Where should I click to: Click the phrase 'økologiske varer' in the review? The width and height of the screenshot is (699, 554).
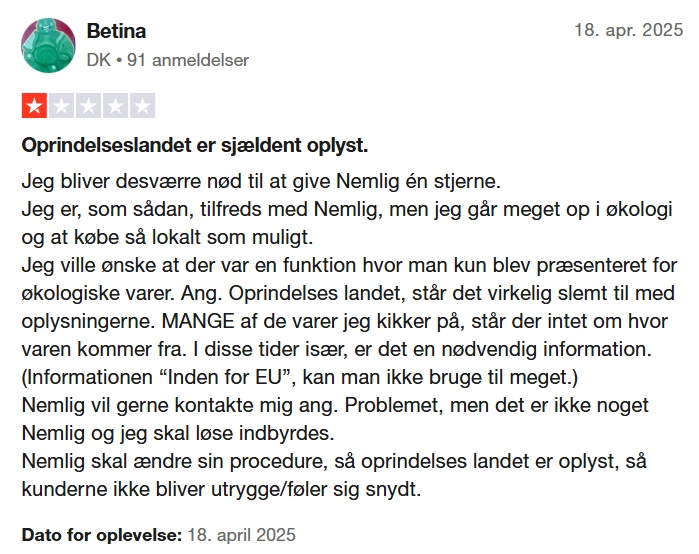pyautogui.click(x=98, y=294)
